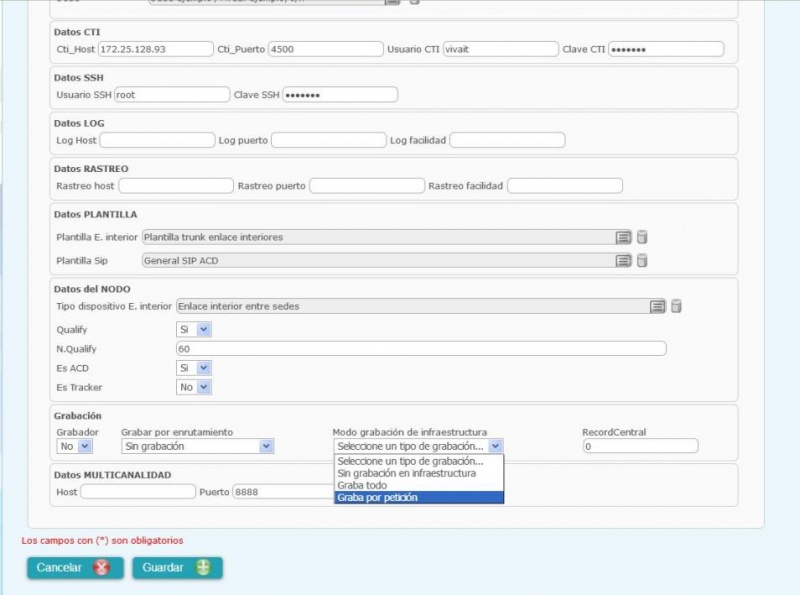Click the Enlace interior entre sedes field
This screenshot has width=800, height=595.
click(x=412, y=306)
